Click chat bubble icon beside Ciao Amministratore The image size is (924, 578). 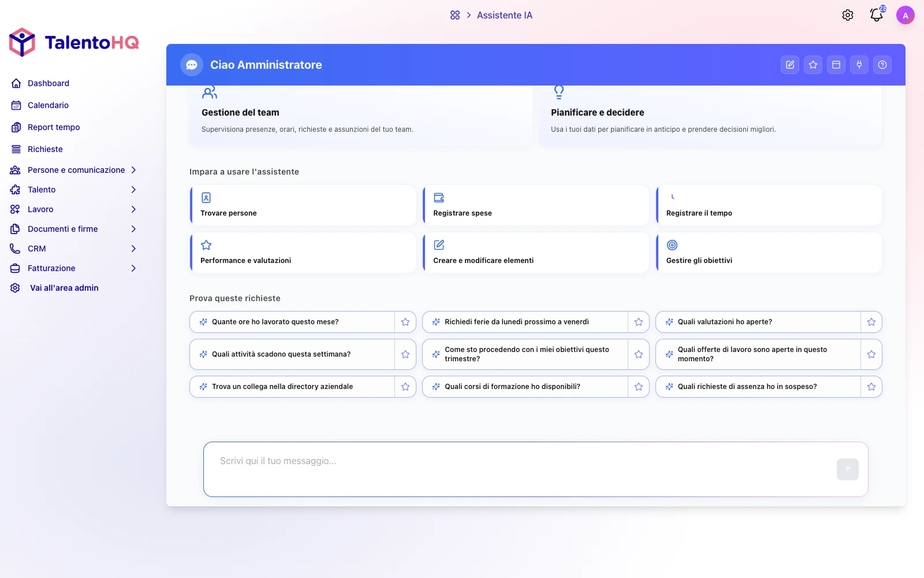pos(192,65)
